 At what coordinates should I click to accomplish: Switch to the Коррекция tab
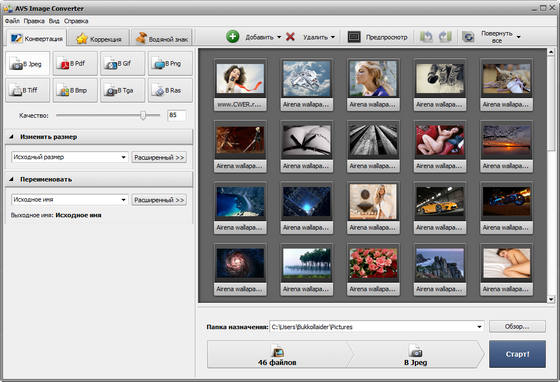tap(99, 39)
